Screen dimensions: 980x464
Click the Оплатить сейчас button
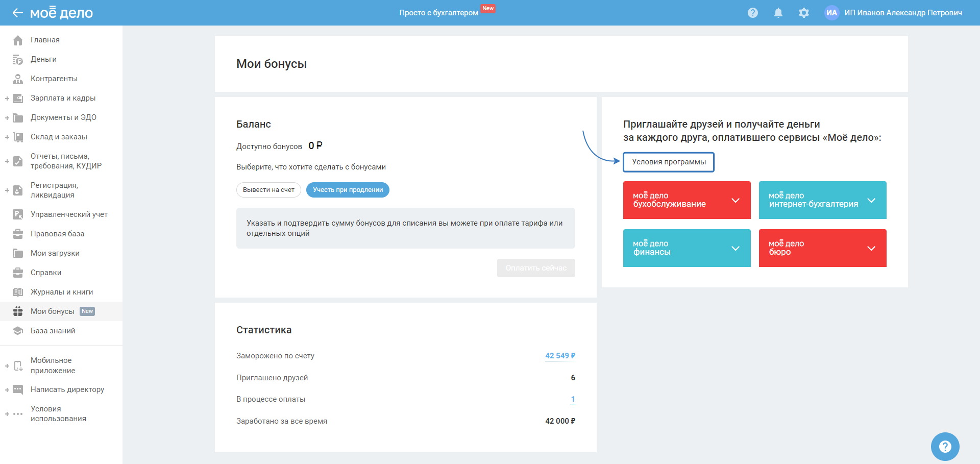pos(536,268)
